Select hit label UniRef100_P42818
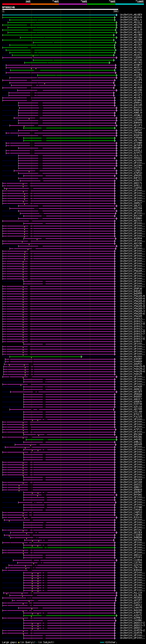The width and height of the screenshot is (146, 644). (131, 211)
